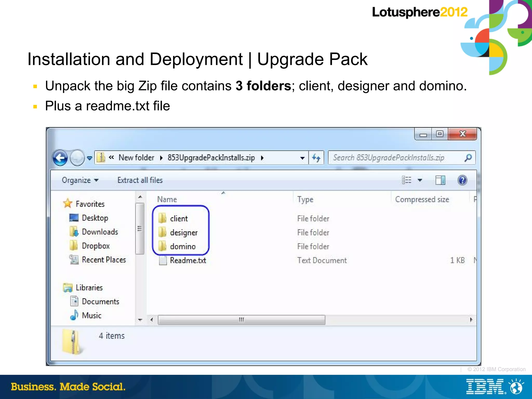This screenshot has height=399, width=532.
Task: Click Text Document type of Readme.txt
Action: (x=322, y=260)
